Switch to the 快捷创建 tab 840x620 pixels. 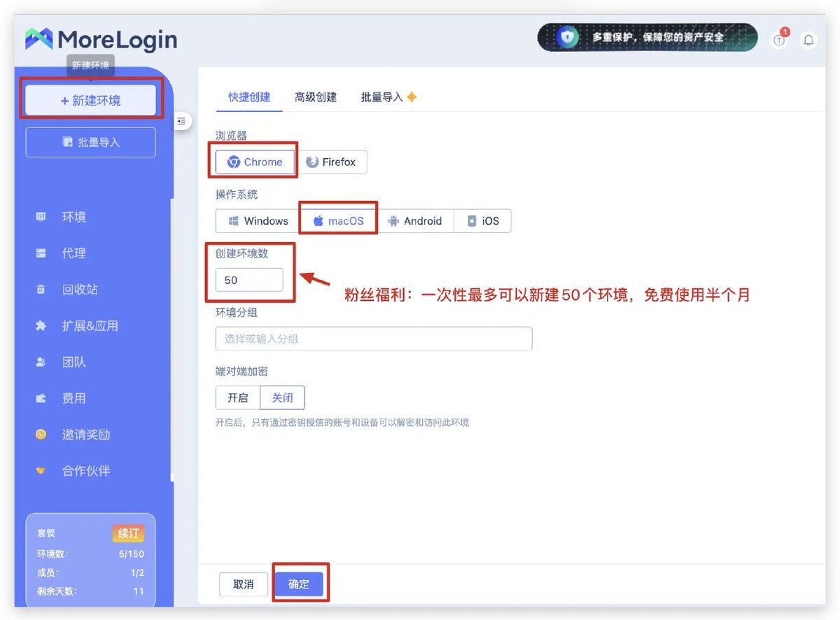click(x=249, y=97)
